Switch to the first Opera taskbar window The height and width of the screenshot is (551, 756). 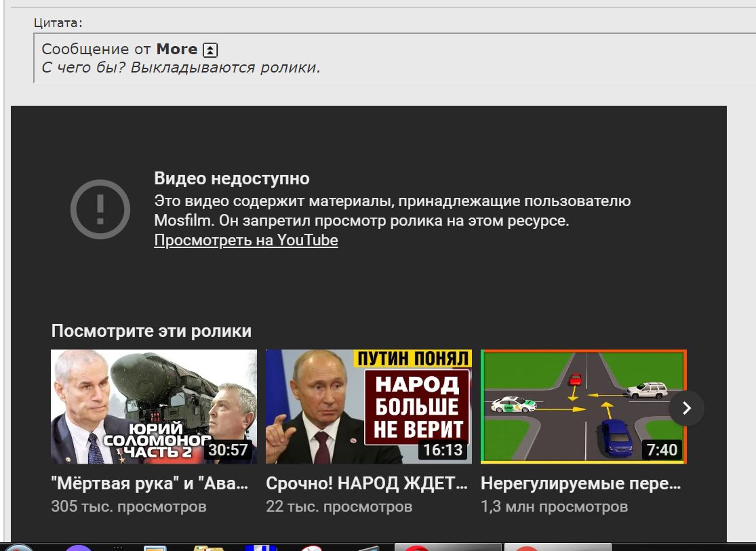[x=447, y=547]
